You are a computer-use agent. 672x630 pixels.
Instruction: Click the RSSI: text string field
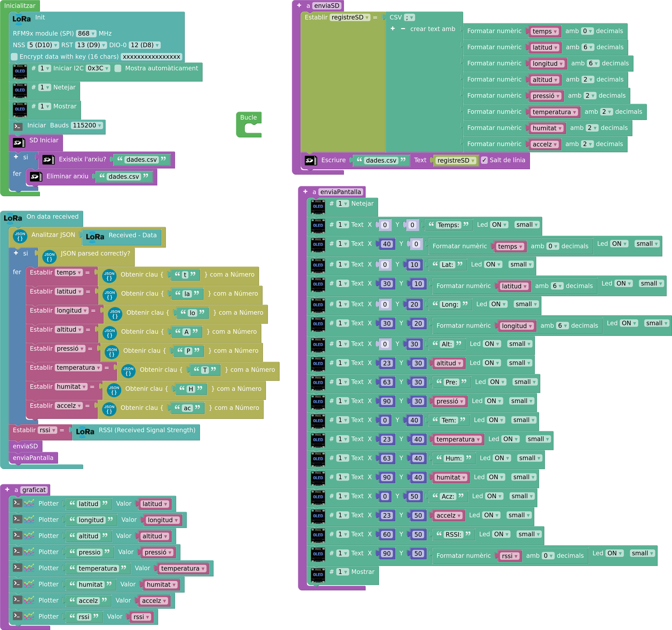pos(453,534)
